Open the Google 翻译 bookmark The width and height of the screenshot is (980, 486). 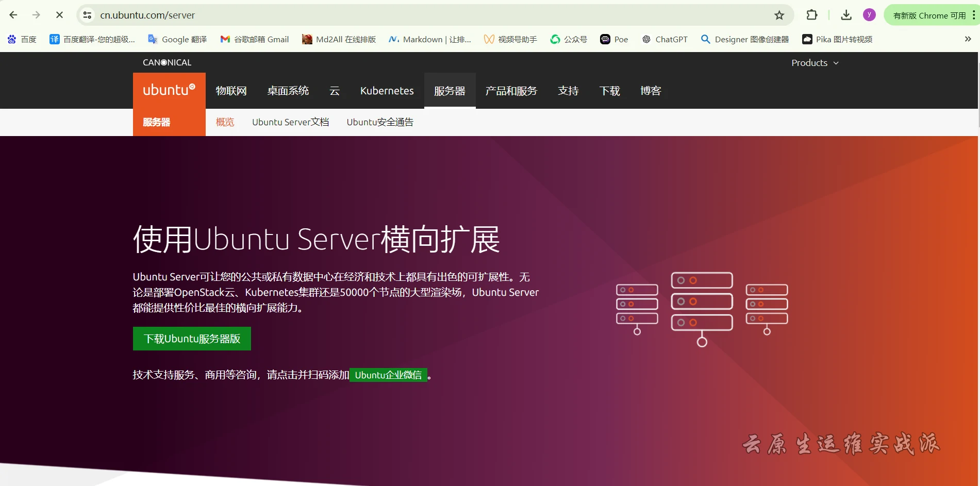[177, 39]
